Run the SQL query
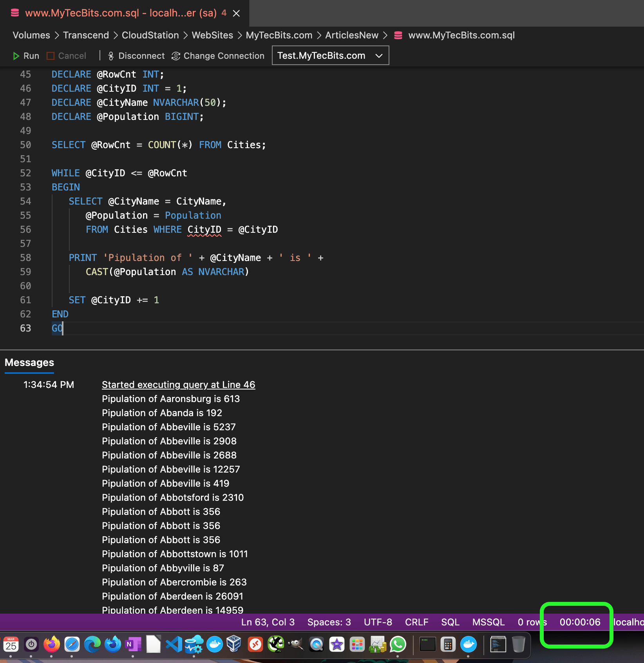Viewport: 644px width, 663px height. point(26,56)
